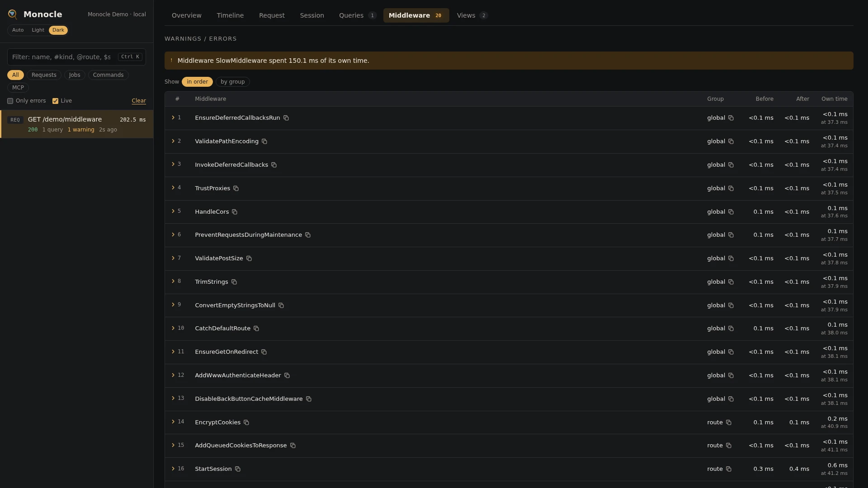Expand row 8 TrimStrings details

pos(173,281)
